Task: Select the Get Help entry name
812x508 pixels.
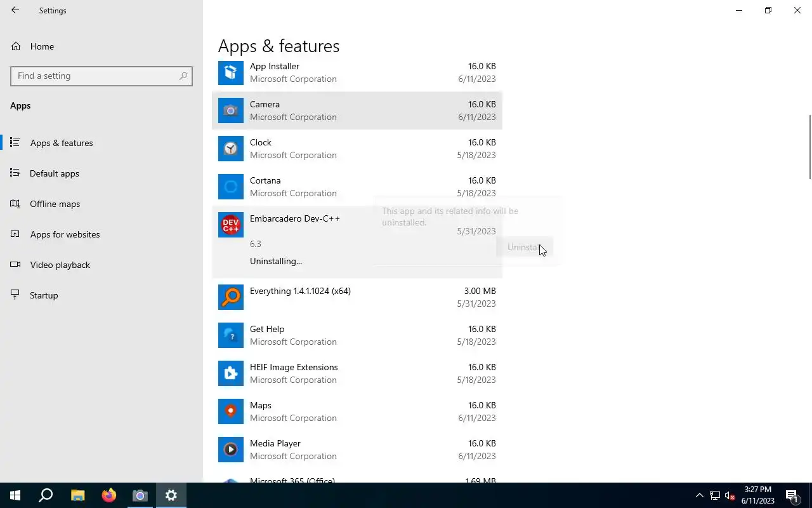Action: (x=267, y=329)
